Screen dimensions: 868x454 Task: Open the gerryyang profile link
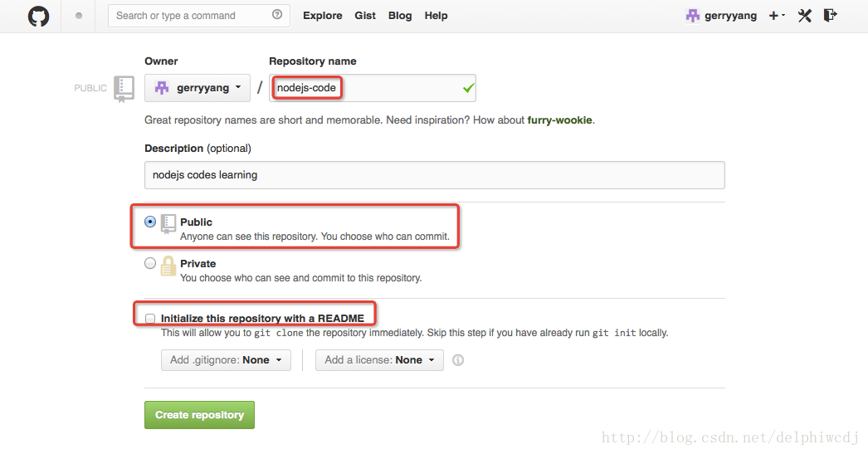[x=730, y=16]
